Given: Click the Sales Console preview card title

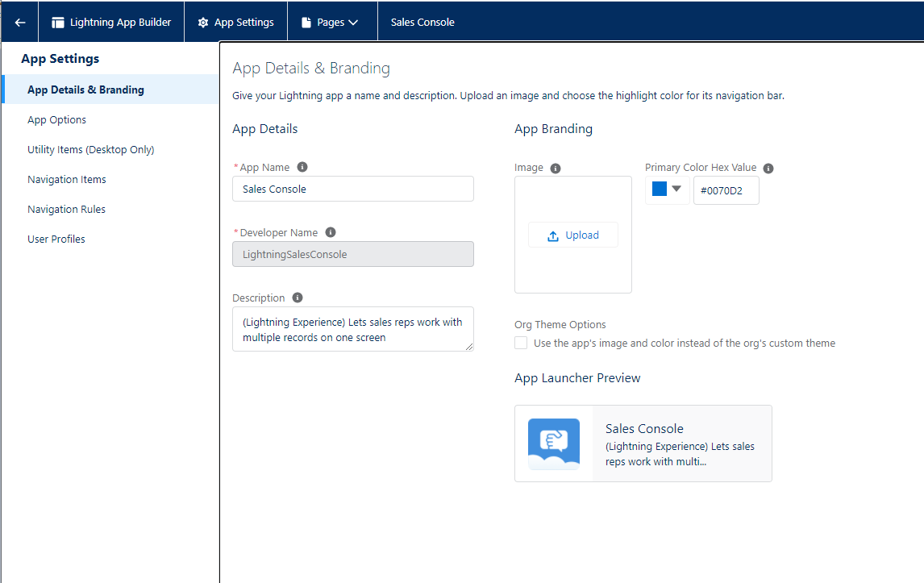Looking at the screenshot, I should (644, 428).
